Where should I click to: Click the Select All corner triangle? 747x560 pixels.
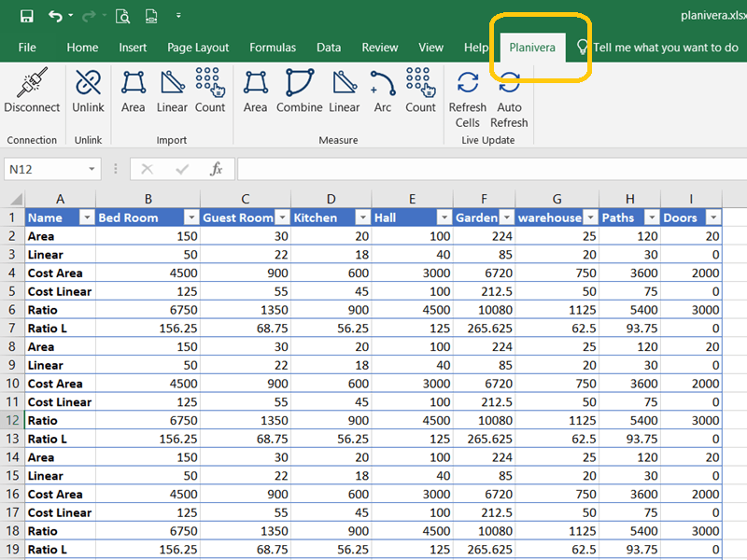tap(16, 199)
